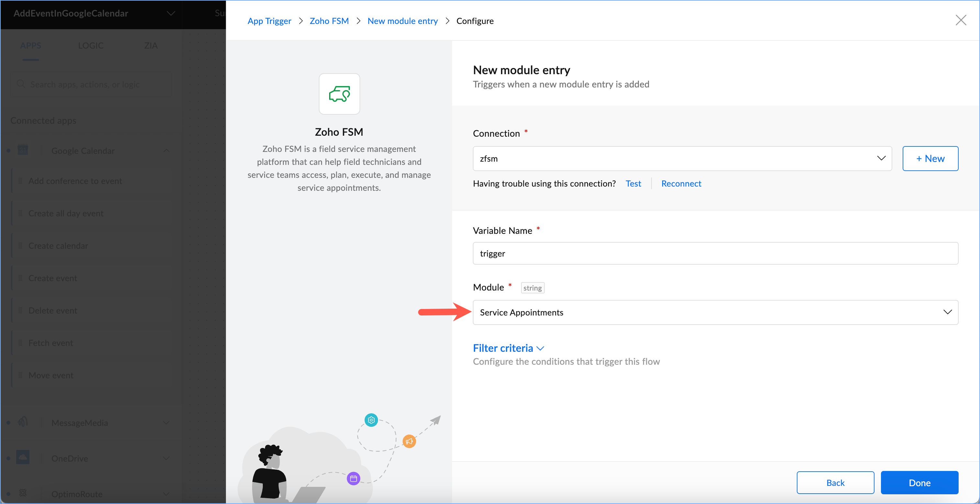Click the Done button
Screen dimensions: 980x504
pyautogui.click(x=919, y=482)
